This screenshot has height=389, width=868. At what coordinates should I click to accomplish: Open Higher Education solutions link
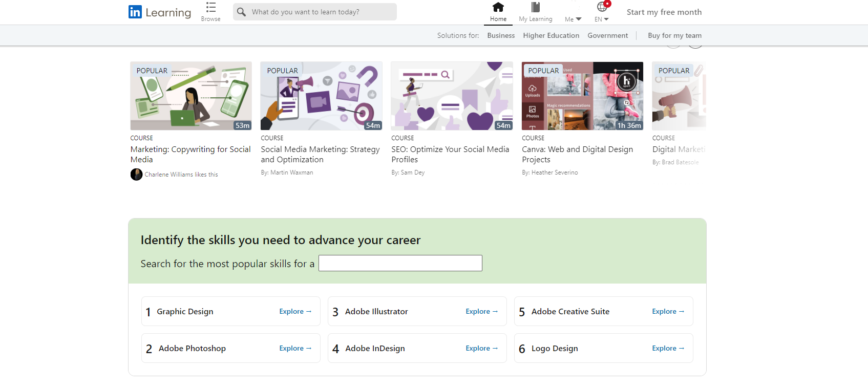551,35
